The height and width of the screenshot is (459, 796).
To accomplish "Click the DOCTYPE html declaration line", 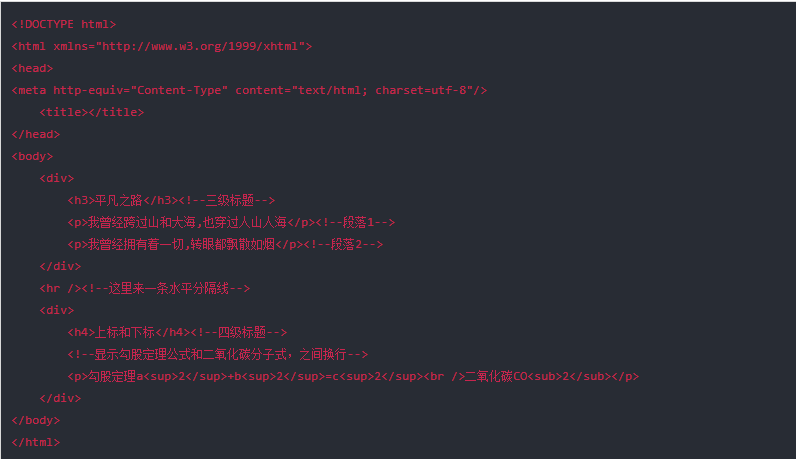I will click(x=64, y=24).
